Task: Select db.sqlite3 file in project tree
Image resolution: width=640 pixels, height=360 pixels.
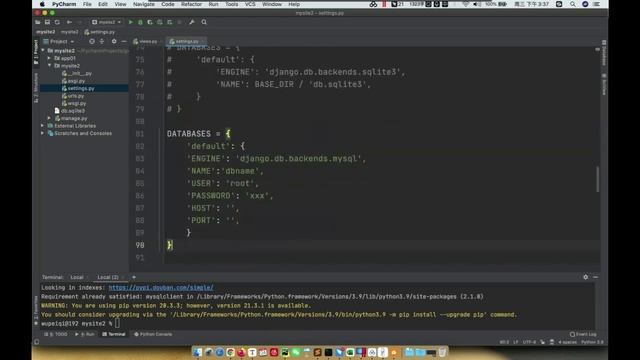Action: 70,111
